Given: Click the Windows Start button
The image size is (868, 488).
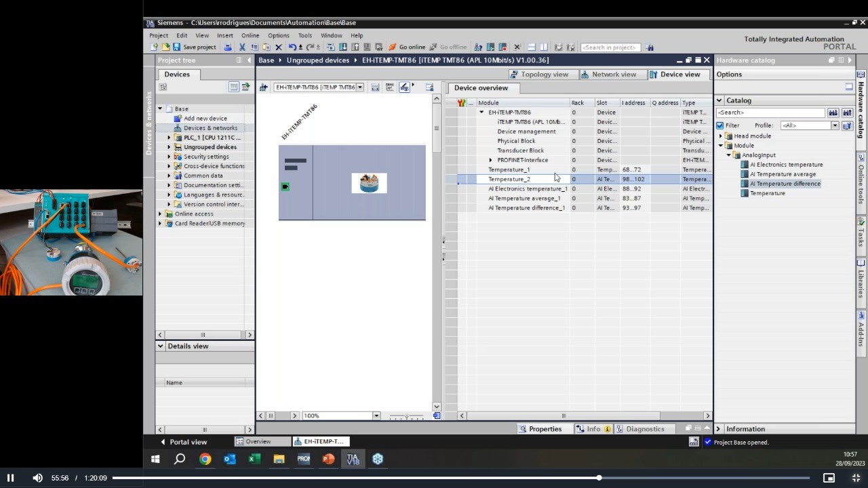Looking at the screenshot, I should [155, 459].
